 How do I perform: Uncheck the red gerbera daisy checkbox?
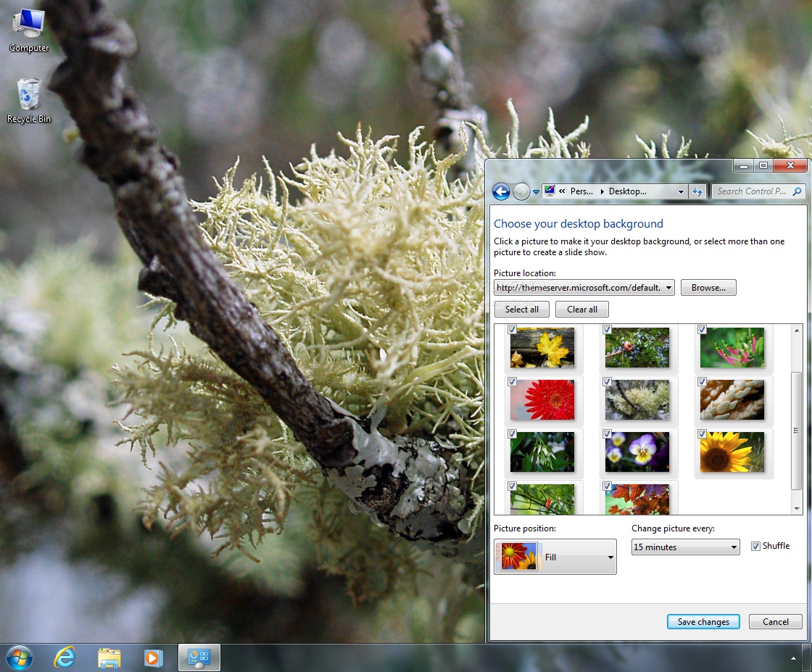click(x=512, y=381)
